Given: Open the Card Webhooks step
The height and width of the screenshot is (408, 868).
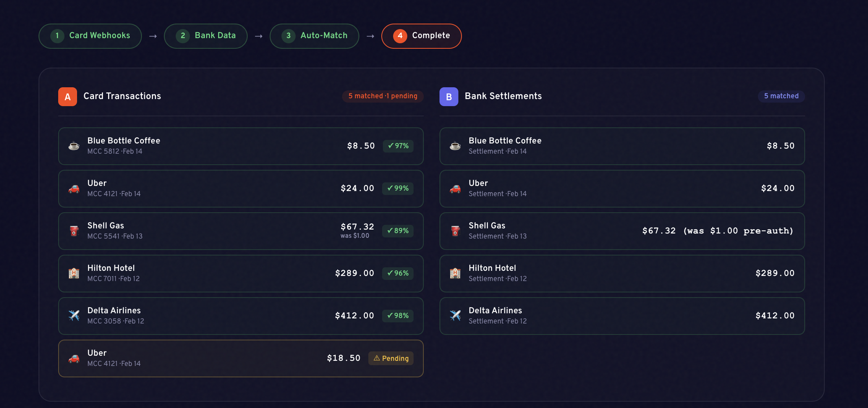Looking at the screenshot, I should coord(90,36).
